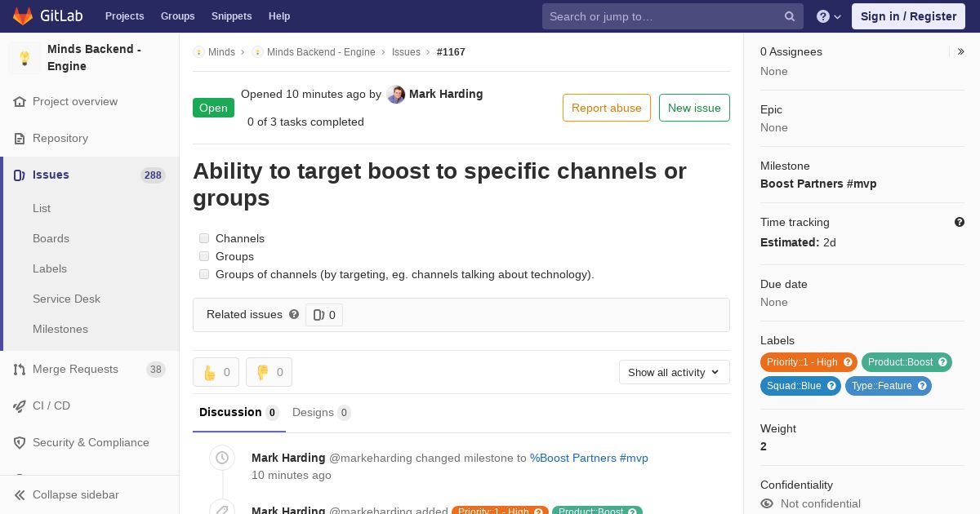Click the GitLab fox logo
Image resolution: width=980 pixels, height=514 pixels.
tap(23, 16)
